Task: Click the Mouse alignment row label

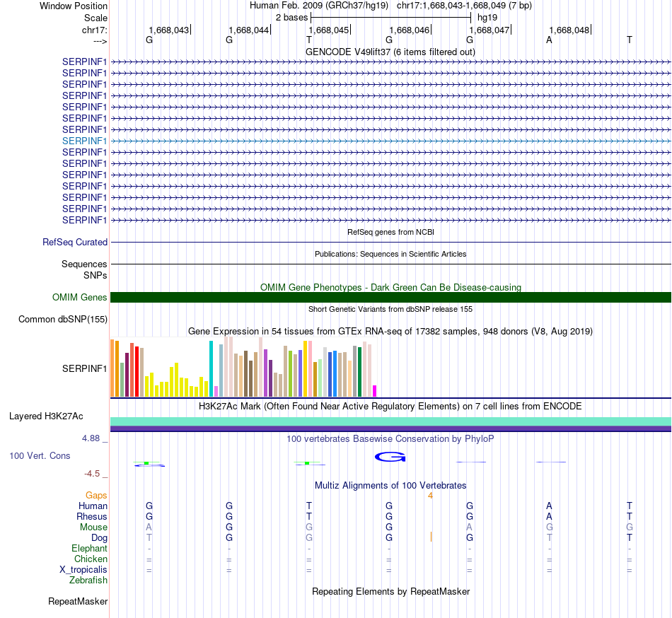Action: pos(93,527)
